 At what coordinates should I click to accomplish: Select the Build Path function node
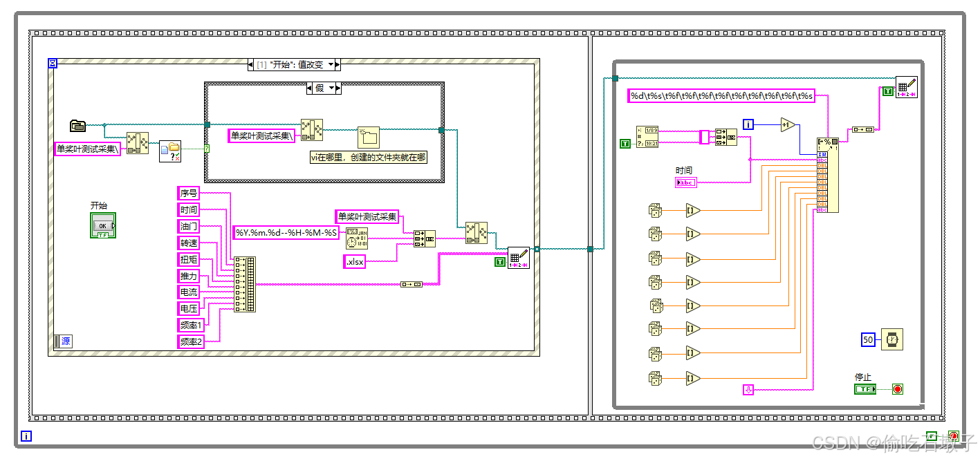pos(136,142)
